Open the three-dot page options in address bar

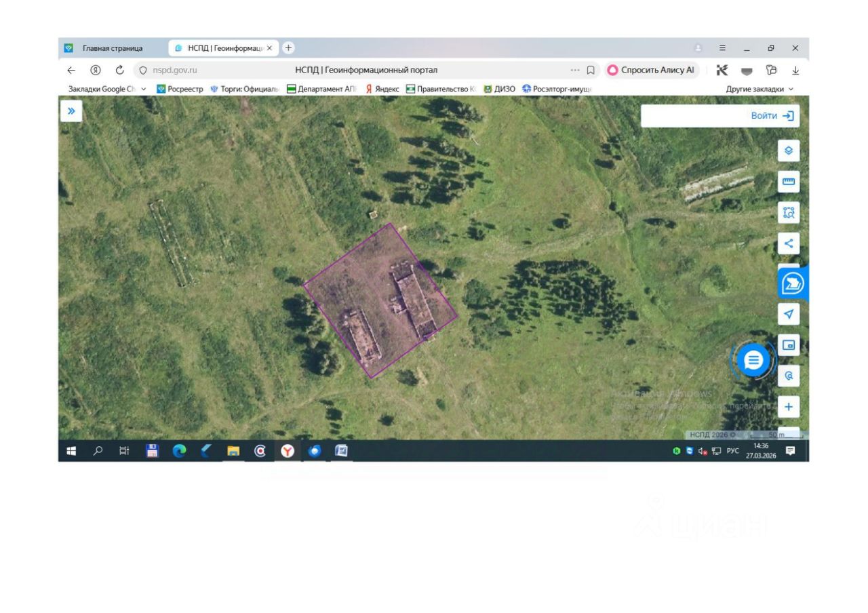point(575,70)
